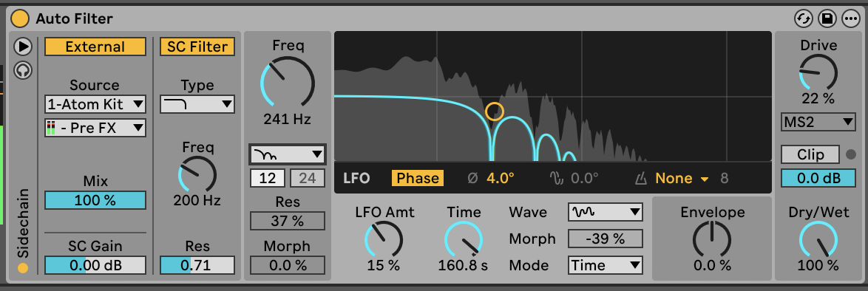Click the phase 4.0° value
The width and height of the screenshot is (868, 291).
[501, 178]
